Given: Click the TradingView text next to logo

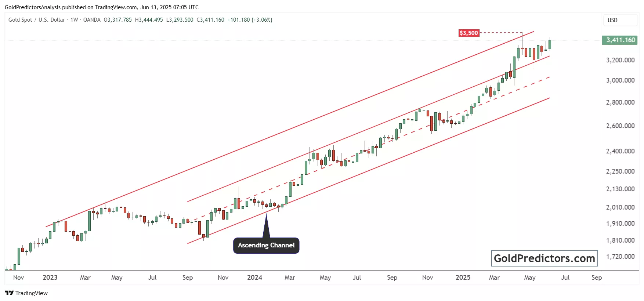Looking at the screenshot, I should [32, 293].
